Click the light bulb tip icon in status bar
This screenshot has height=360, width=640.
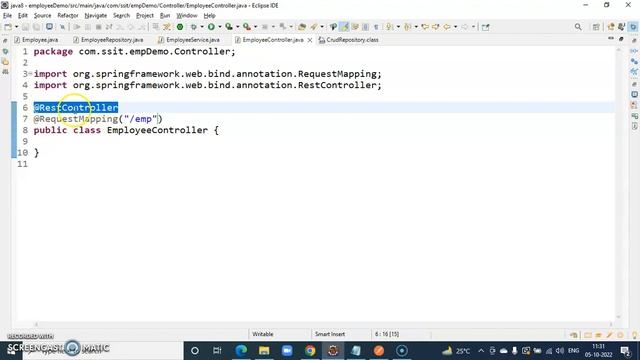635,335
